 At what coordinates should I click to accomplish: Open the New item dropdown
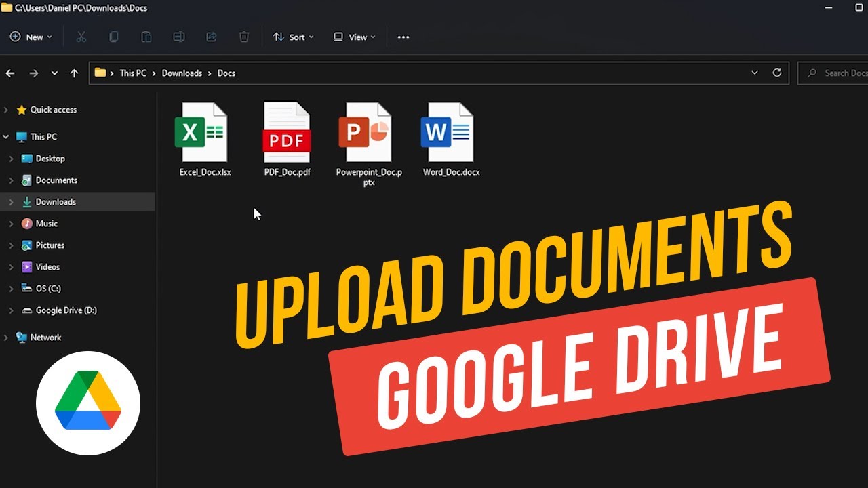[31, 37]
